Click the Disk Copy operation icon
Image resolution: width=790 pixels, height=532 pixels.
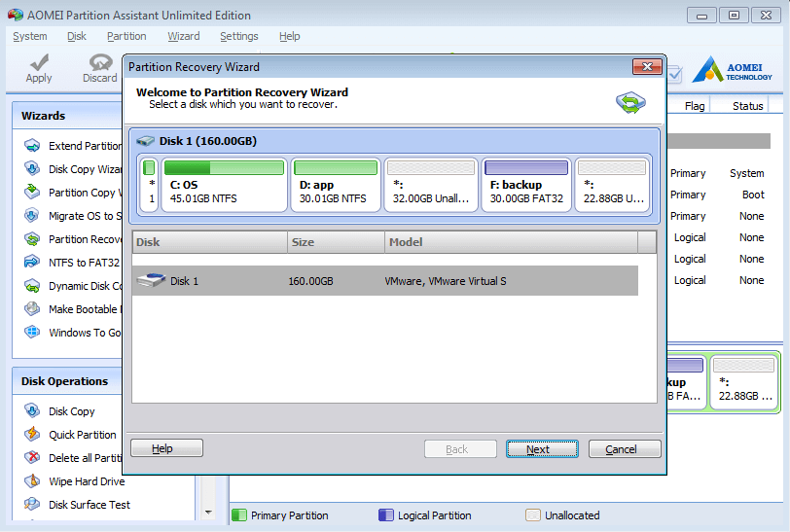tap(32, 411)
